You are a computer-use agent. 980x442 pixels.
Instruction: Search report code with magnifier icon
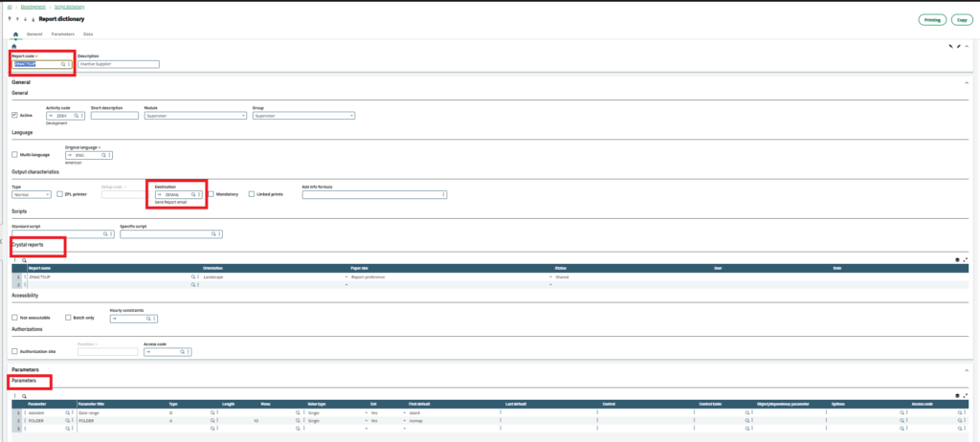62,64
